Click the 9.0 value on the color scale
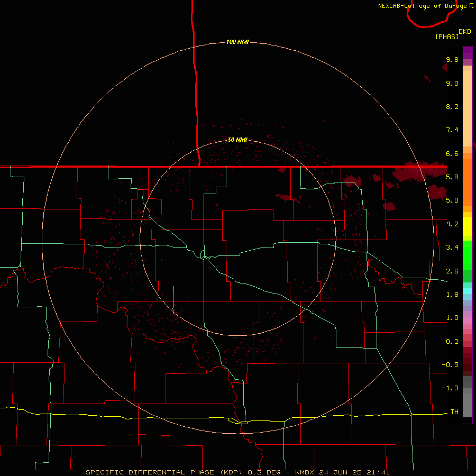This screenshot has height=476, width=476. tap(452, 83)
